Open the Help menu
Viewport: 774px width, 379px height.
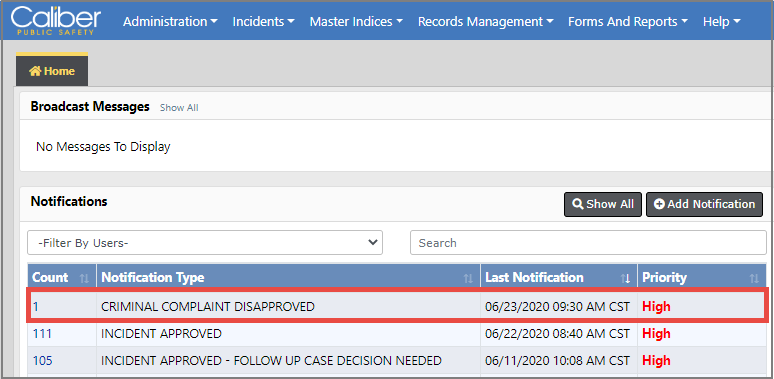(x=721, y=22)
